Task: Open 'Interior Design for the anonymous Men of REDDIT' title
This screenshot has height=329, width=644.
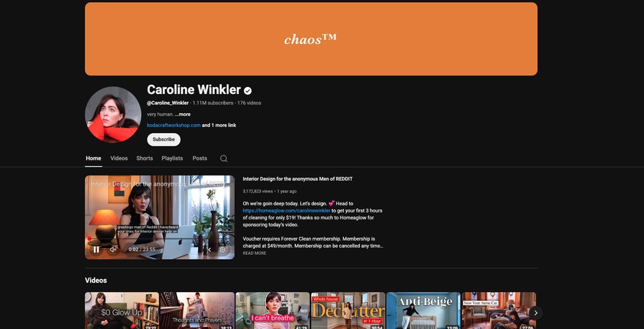Action: point(297,179)
